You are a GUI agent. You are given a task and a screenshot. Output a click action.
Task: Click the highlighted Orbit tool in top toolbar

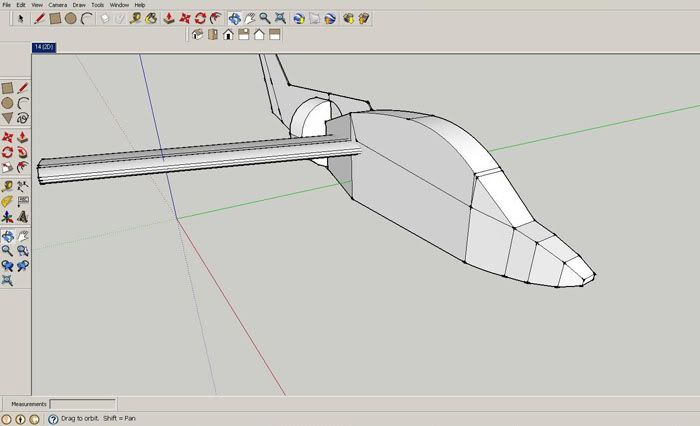pos(234,19)
